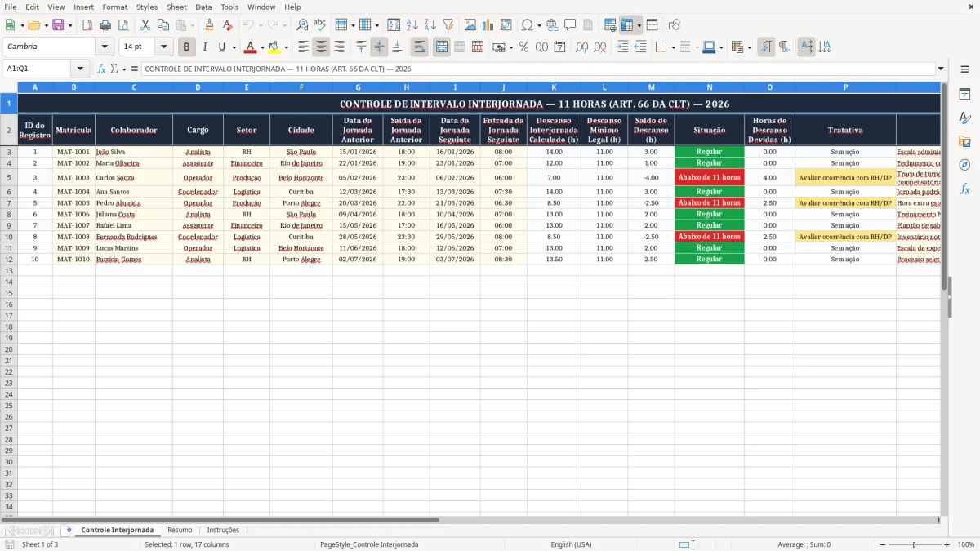Toggle Wrap Text
This screenshot has height=551, width=980.
(420, 47)
